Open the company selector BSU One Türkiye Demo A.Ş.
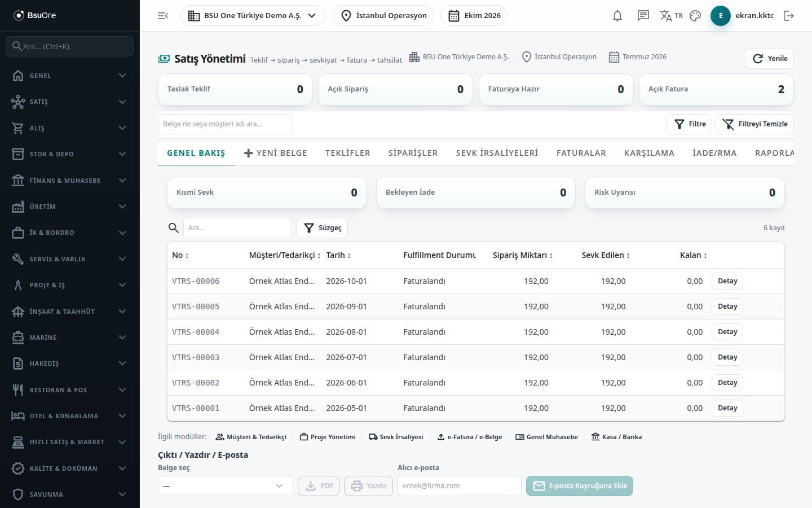Screen dimensions: 812x508 click(253, 16)
